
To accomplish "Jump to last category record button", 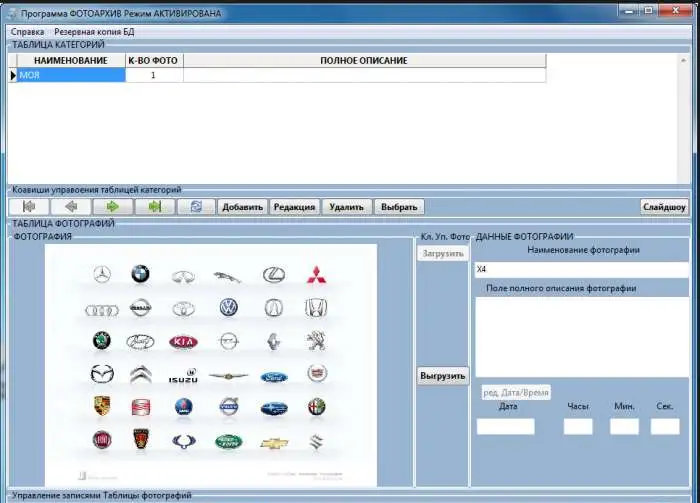I will click(x=154, y=207).
